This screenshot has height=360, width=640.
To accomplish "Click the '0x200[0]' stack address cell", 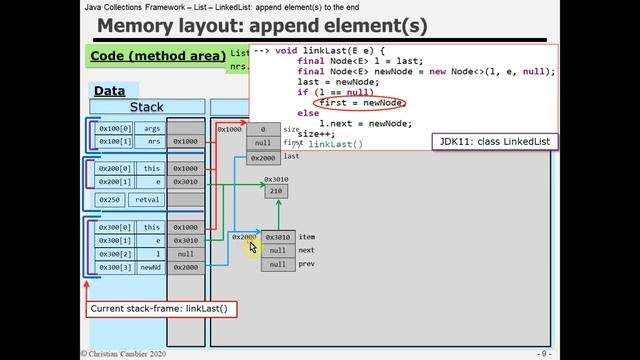I will [115, 169].
